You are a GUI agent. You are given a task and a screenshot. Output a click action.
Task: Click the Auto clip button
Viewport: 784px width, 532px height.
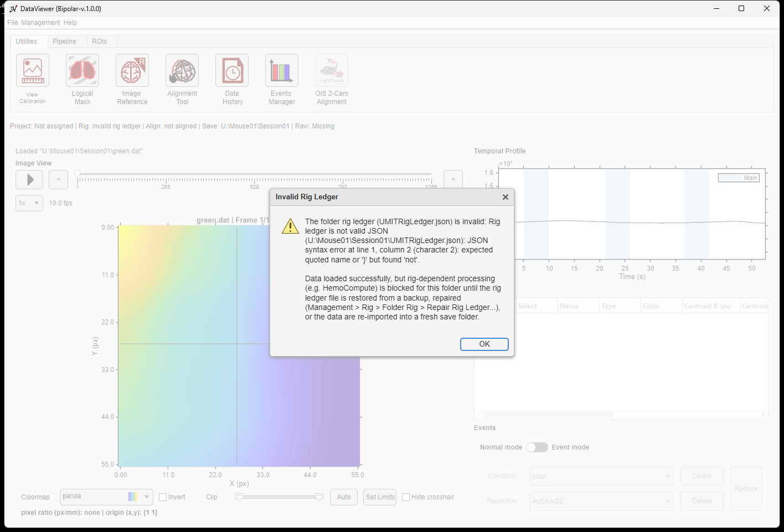(344, 497)
